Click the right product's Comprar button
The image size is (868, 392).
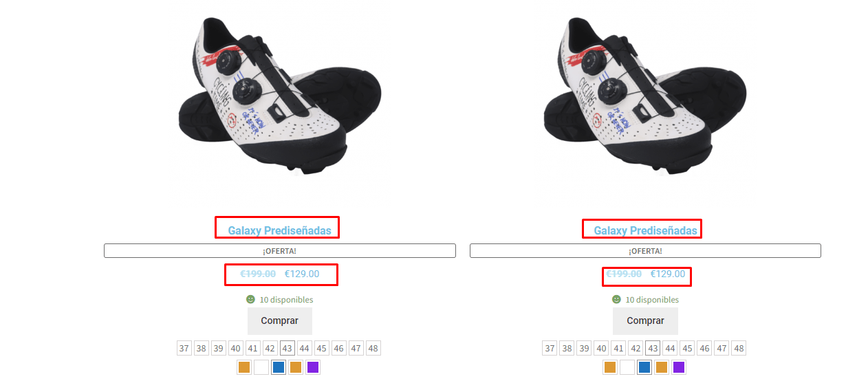[645, 321]
